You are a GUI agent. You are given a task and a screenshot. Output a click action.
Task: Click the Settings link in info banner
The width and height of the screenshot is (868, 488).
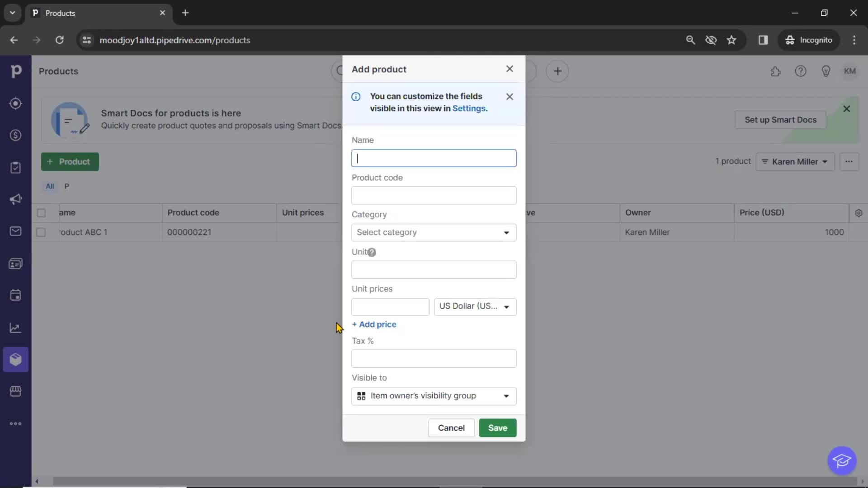(470, 108)
